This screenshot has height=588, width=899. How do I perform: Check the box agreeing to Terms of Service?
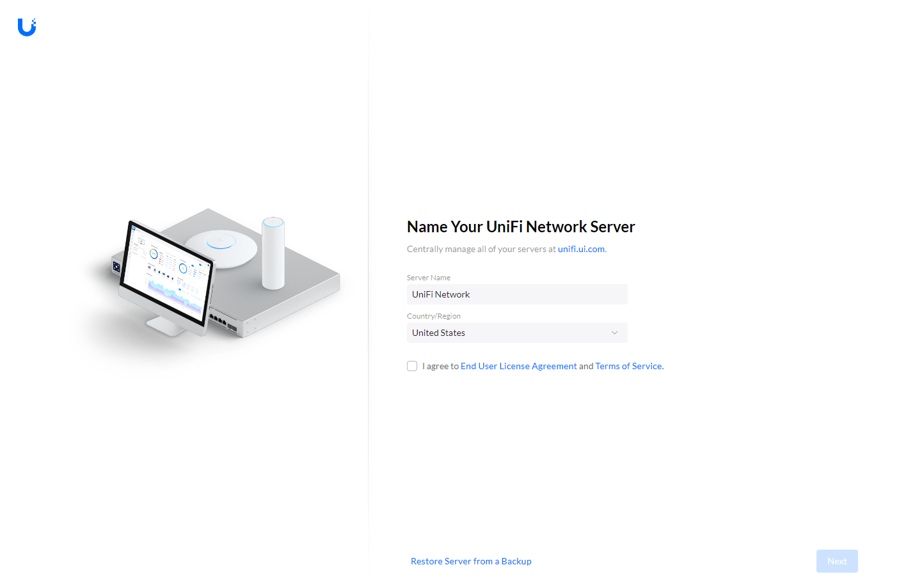coord(412,365)
